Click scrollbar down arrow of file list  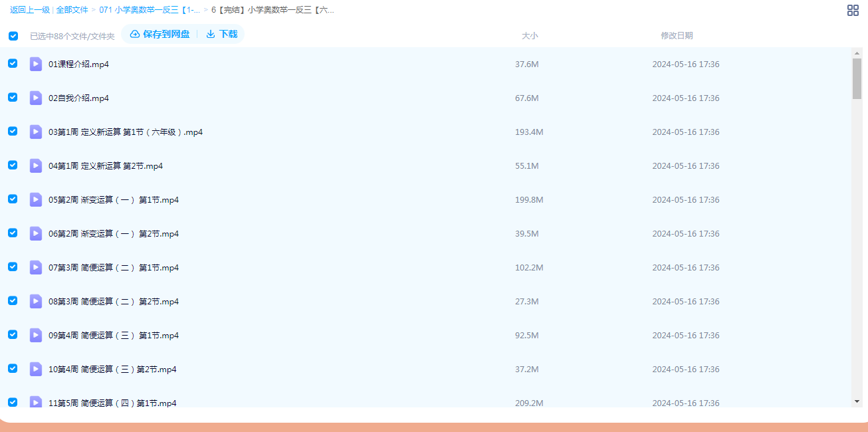click(x=857, y=401)
